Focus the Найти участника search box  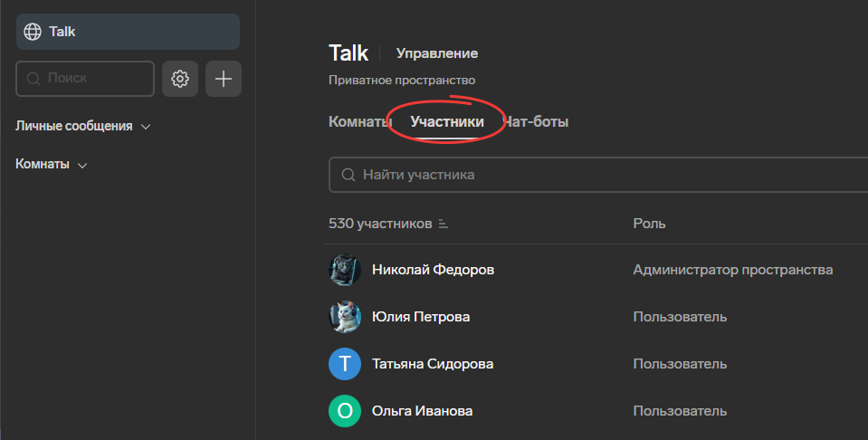point(597,175)
